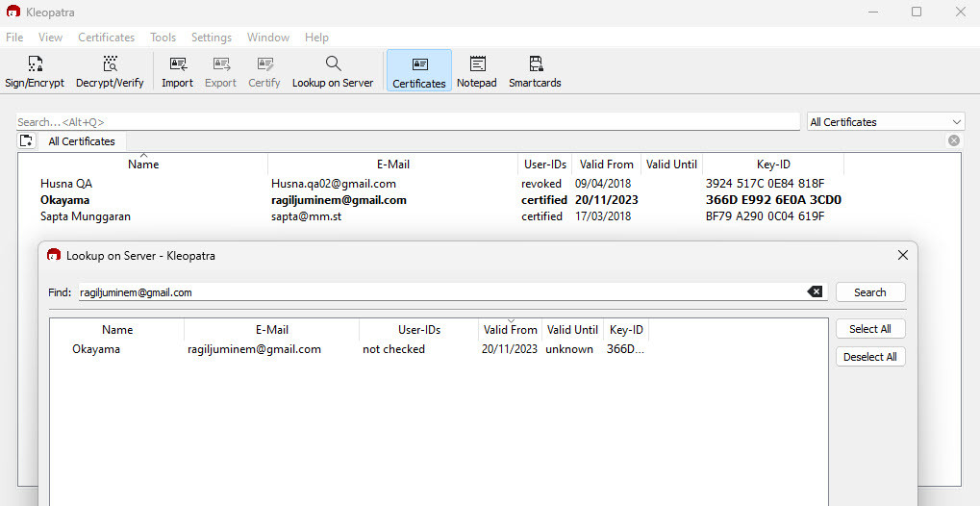Click the 17/03/2018 valid from date

pos(603,216)
